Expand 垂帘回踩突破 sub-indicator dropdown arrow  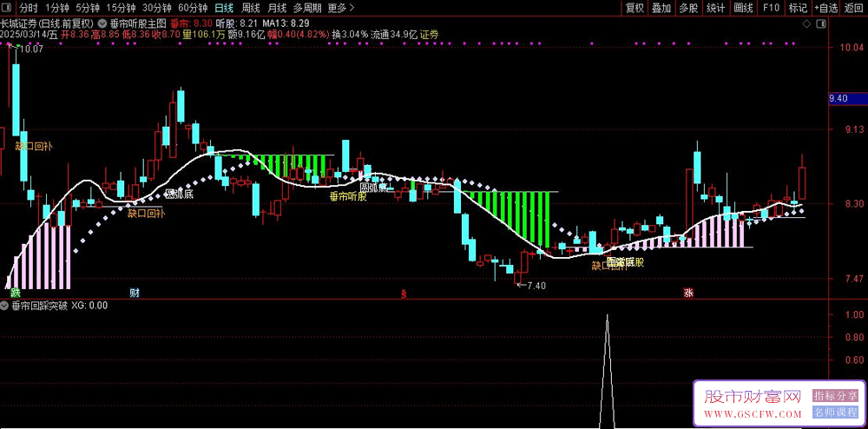point(4,305)
